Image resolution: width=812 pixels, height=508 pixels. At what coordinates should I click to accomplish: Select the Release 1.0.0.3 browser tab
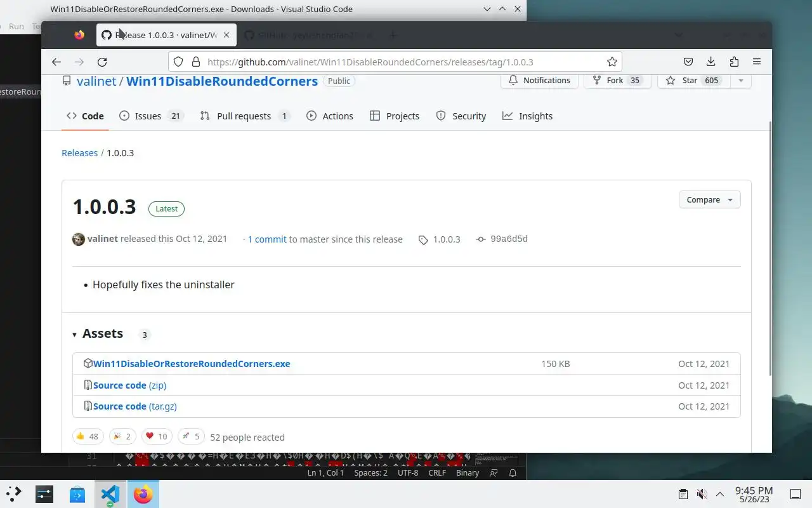pos(166,35)
